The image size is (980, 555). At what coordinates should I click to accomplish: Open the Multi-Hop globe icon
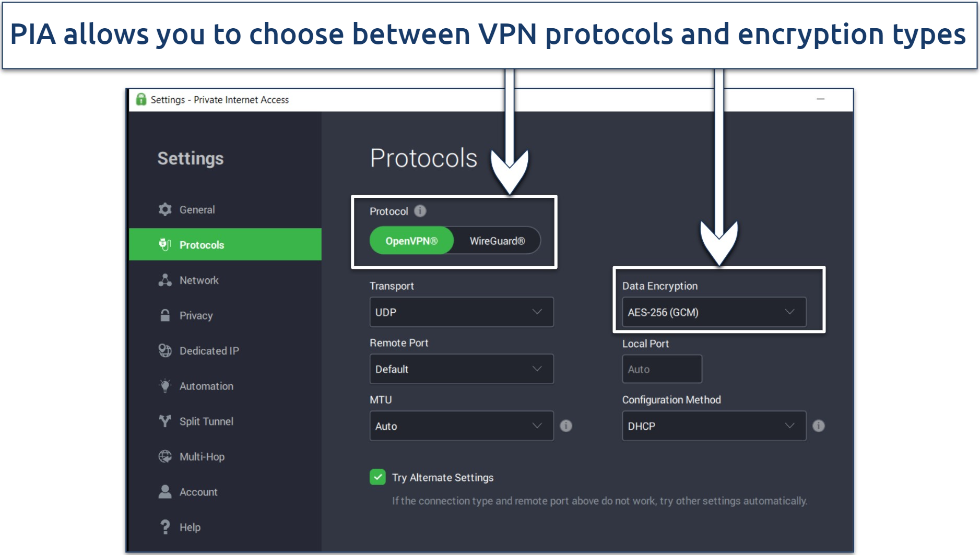click(164, 456)
